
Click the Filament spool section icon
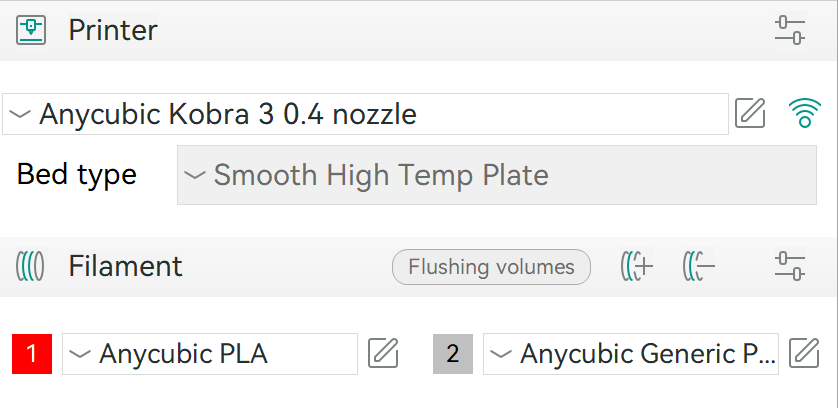[x=31, y=266]
